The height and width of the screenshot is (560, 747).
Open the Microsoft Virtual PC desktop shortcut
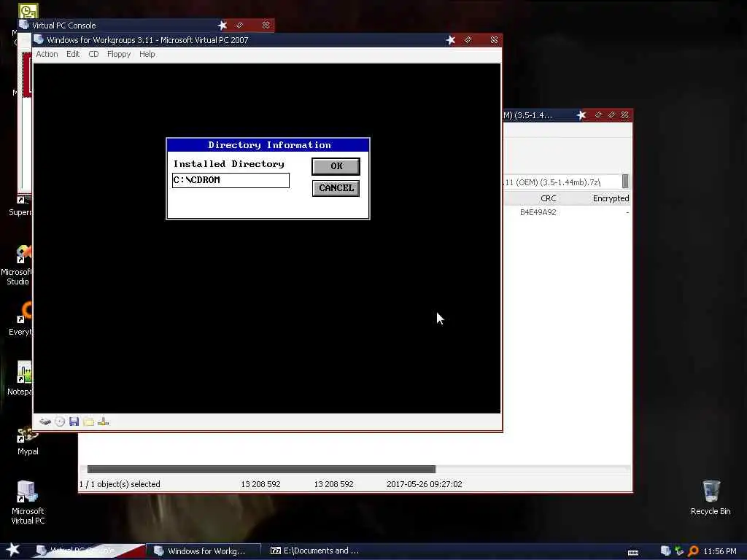tap(28, 502)
